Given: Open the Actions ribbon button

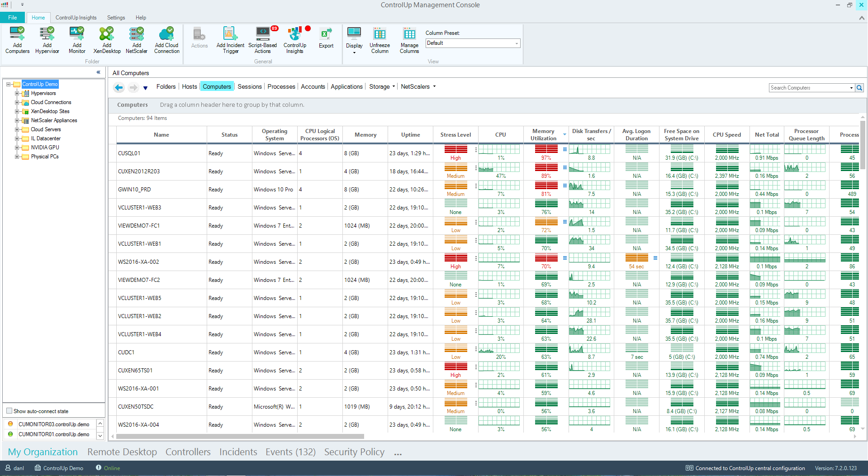Looking at the screenshot, I should pos(199,38).
